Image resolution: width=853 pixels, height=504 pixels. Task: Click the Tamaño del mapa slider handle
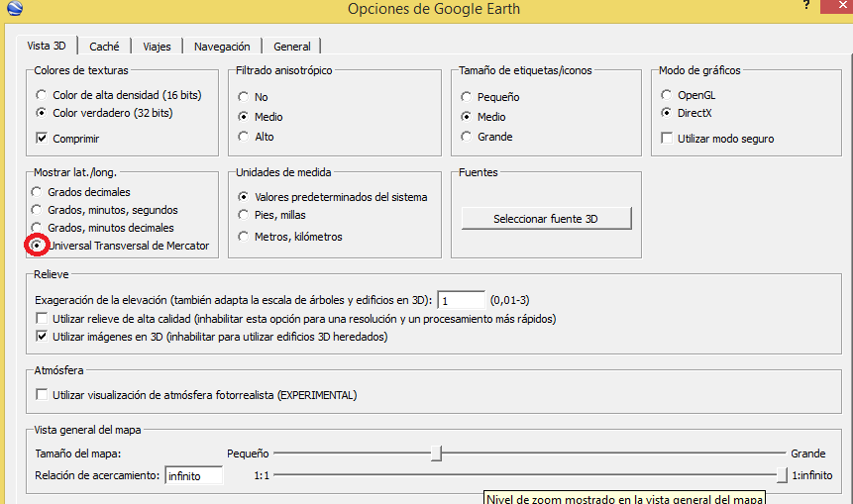coord(436,454)
